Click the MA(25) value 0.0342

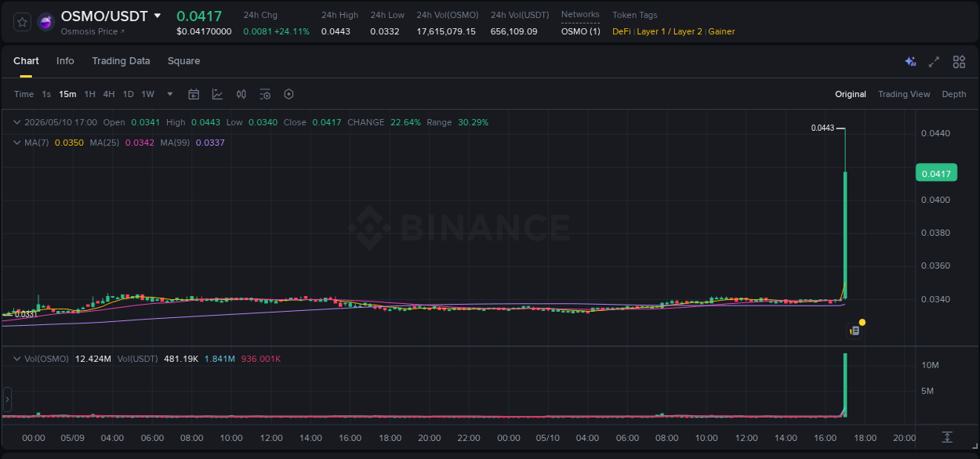coord(140,143)
